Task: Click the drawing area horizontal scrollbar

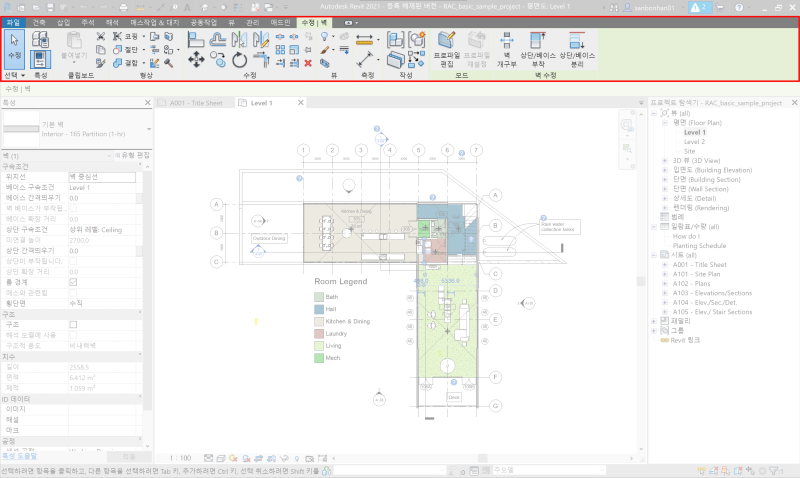Action: (483, 458)
